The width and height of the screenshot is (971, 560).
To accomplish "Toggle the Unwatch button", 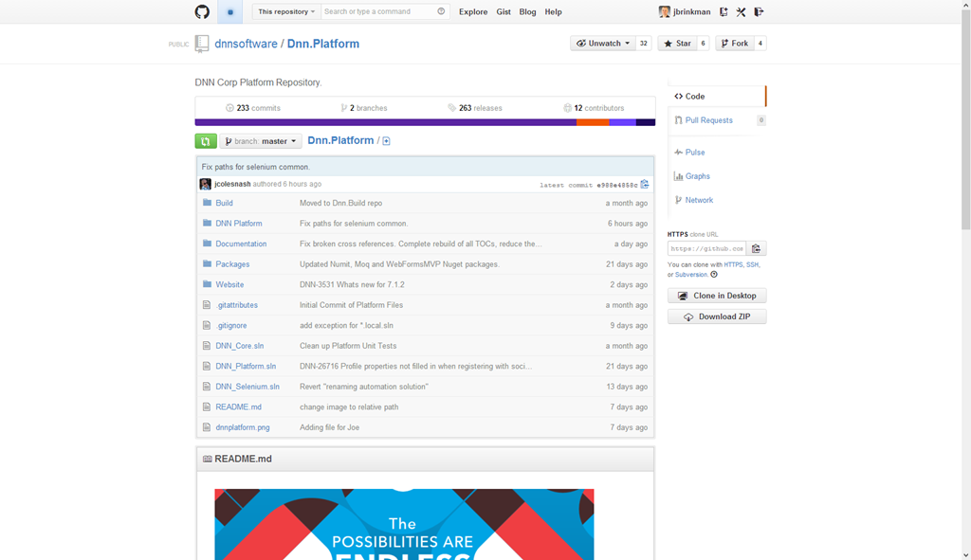I will (x=602, y=44).
